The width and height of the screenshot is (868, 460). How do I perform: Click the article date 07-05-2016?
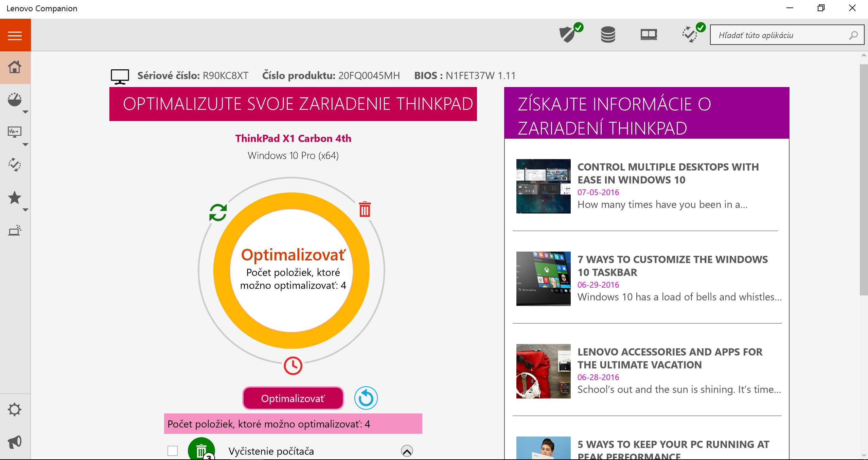[598, 192]
